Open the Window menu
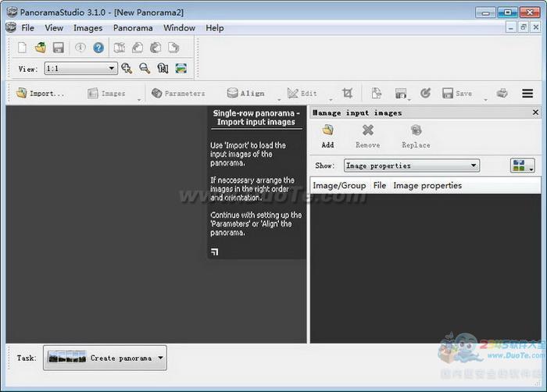 coord(179,28)
